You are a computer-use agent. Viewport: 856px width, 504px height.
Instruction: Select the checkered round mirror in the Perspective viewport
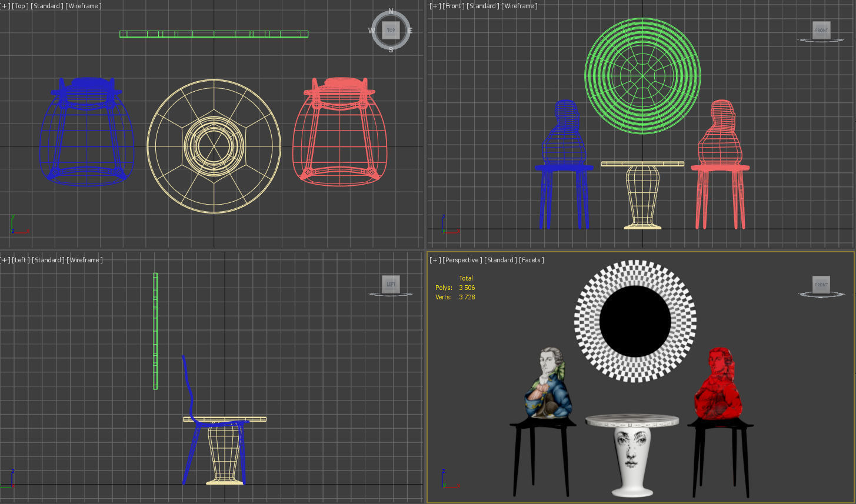click(635, 322)
